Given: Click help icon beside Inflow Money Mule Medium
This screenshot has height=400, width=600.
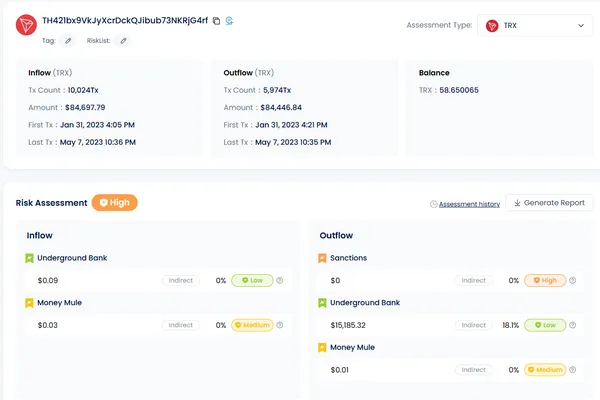Looking at the screenshot, I should [x=280, y=325].
